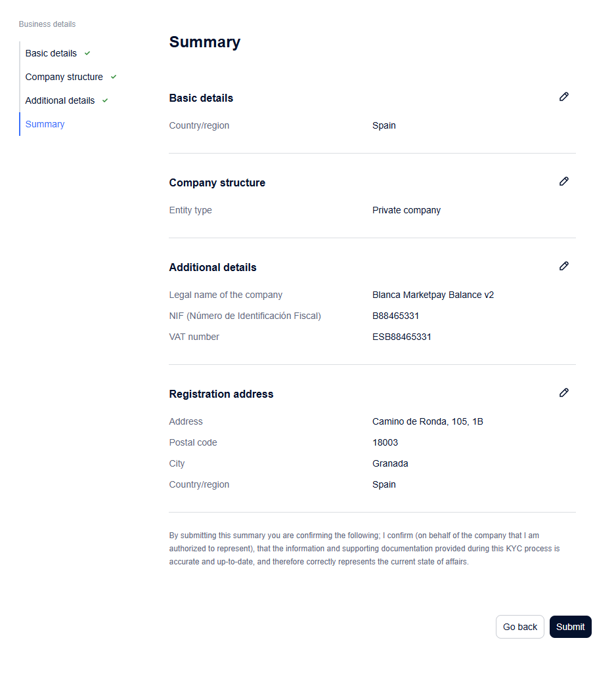Click the Additional details edit pencil
The height and width of the screenshot is (676, 616).
pyautogui.click(x=564, y=266)
